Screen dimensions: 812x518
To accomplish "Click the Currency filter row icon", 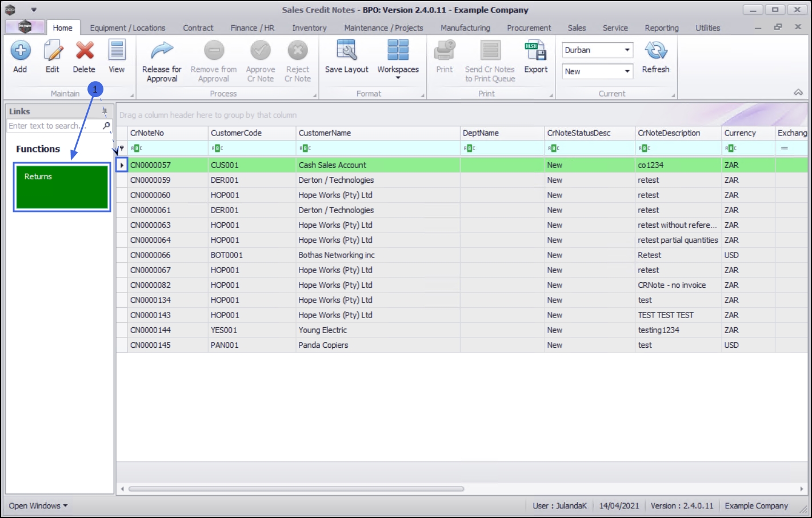I will pos(730,148).
